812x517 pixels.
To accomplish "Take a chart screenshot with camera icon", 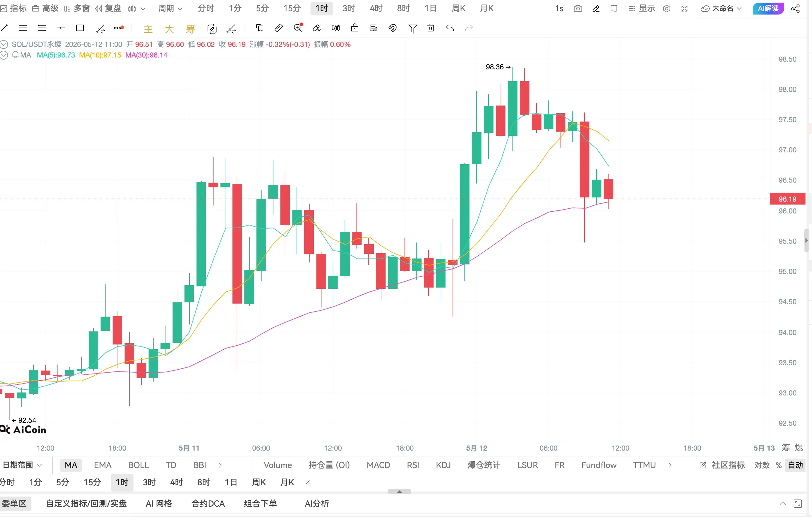I will point(578,8).
